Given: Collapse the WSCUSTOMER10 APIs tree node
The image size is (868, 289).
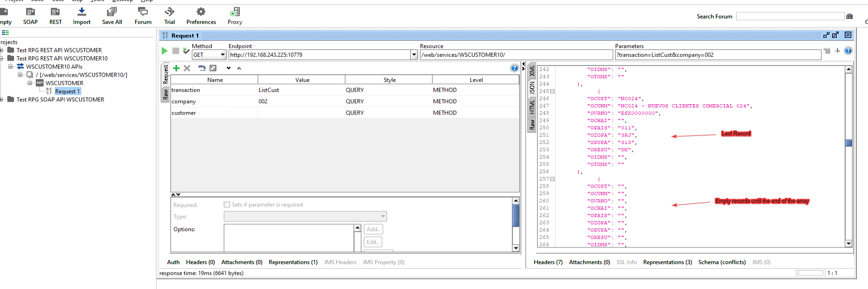Looking at the screenshot, I should click(x=11, y=66).
